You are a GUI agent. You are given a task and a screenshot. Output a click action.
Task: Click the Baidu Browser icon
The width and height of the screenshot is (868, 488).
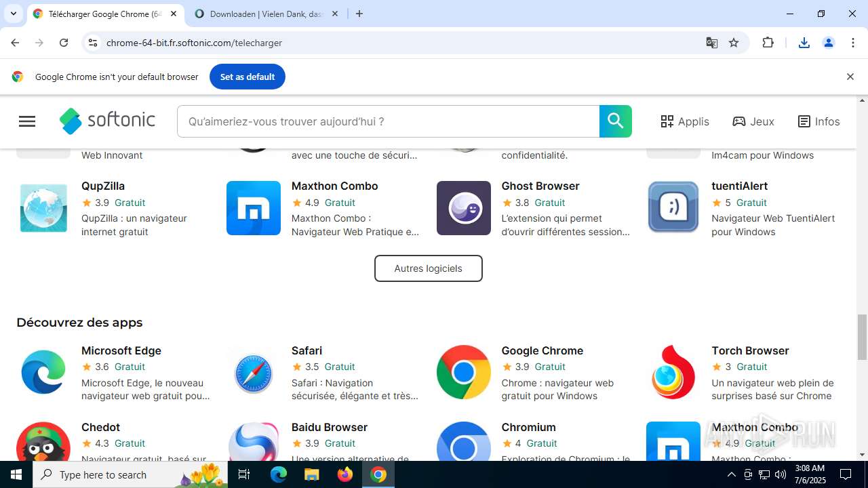(254, 441)
